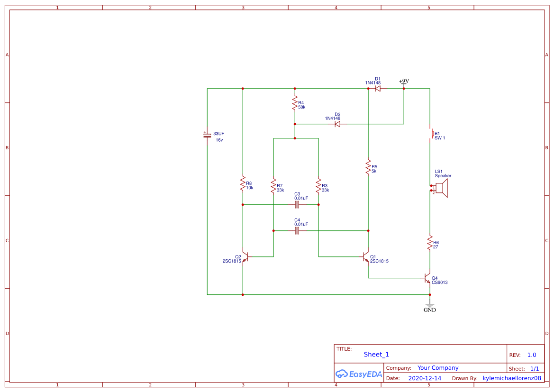The width and height of the screenshot is (554, 392).
Task: Select the R6 27 resistor symbol
Action: (429, 242)
